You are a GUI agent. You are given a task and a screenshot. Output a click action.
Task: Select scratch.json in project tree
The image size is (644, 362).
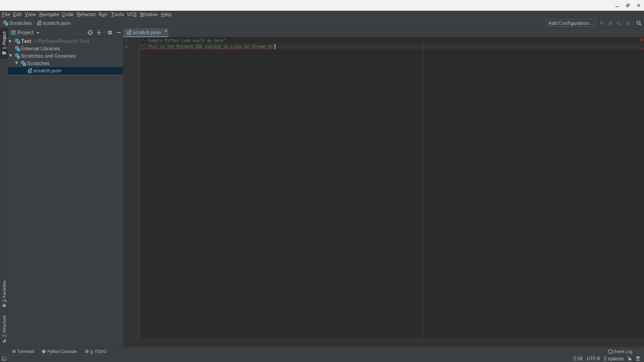point(47,71)
